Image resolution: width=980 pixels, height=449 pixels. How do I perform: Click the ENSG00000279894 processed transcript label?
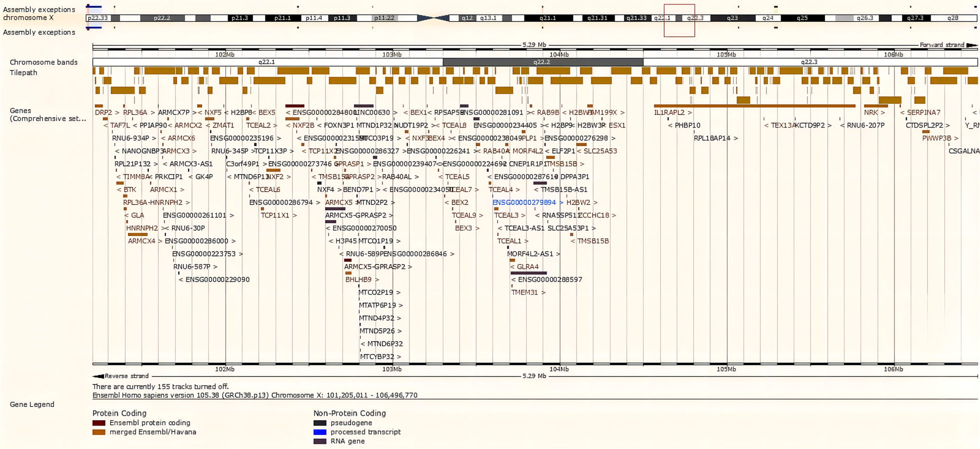[x=528, y=202]
